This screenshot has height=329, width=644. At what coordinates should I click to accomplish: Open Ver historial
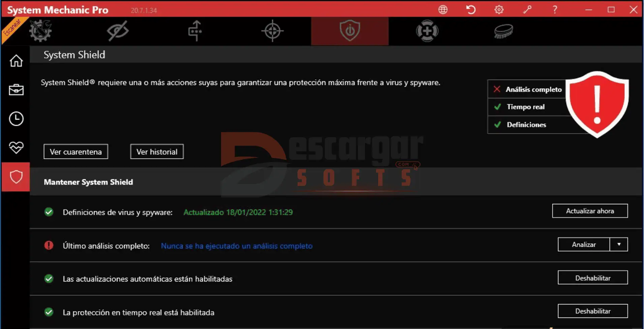click(x=157, y=152)
